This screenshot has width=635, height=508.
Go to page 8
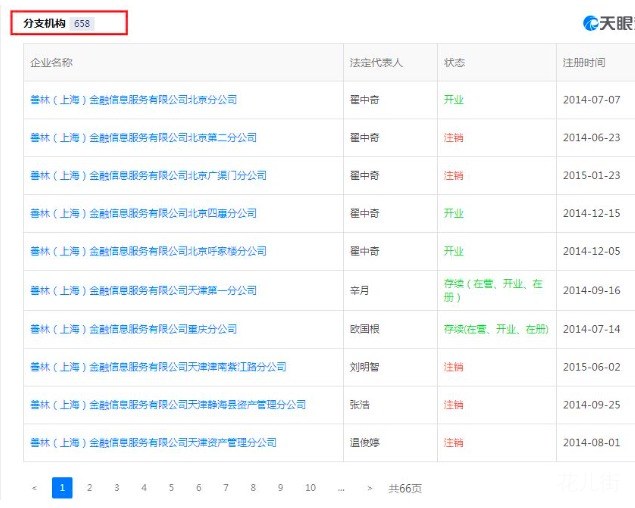point(253,488)
